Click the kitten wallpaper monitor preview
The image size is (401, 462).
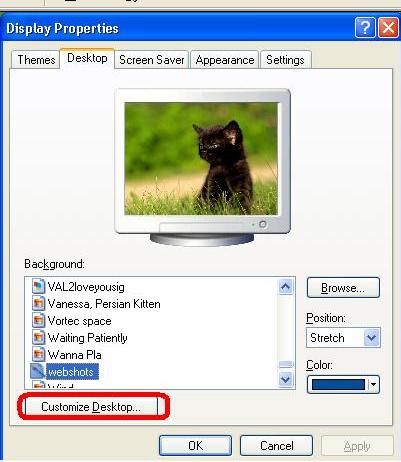[201, 158]
